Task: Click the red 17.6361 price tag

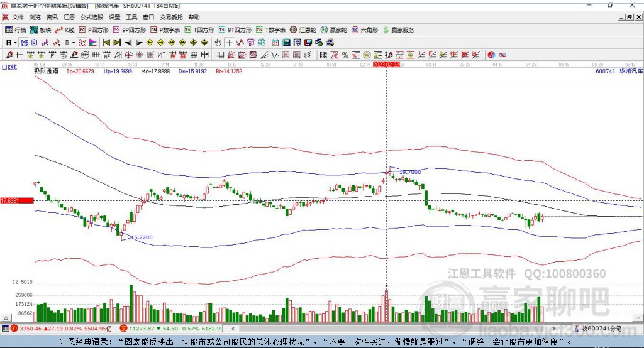Action: click(17, 200)
